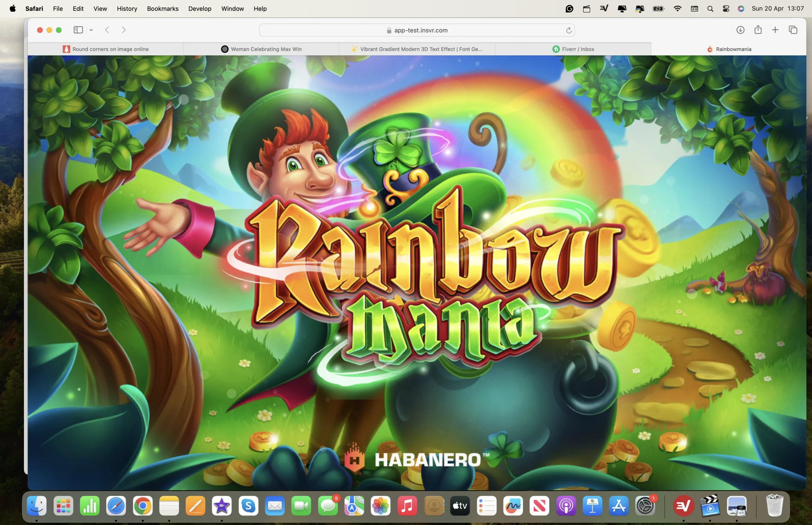812x525 pixels.
Task: Open the Wi-Fi status menu
Action: (x=677, y=9)
